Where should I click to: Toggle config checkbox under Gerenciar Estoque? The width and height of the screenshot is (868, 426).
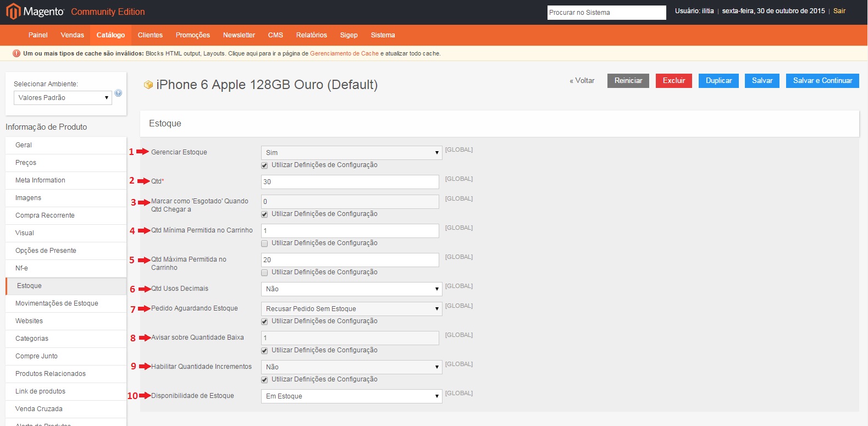264,165
